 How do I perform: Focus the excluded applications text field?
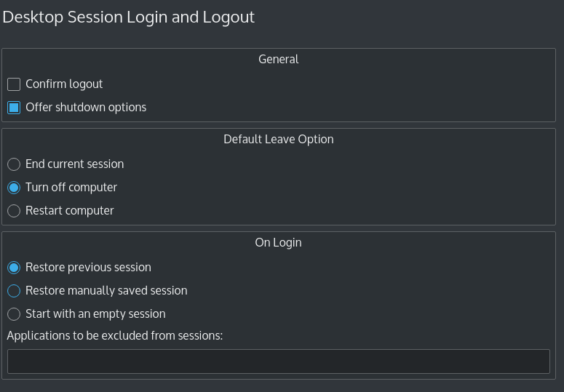tap(278, 361)
